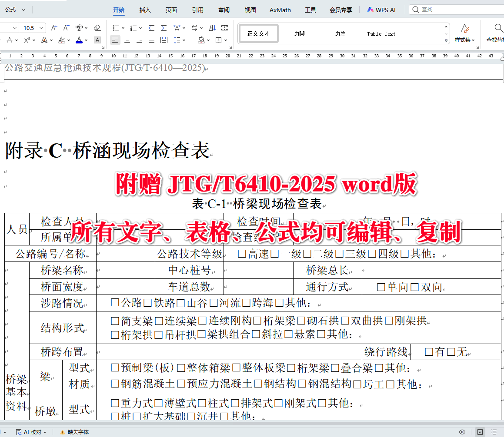Select the Increase Font Size icon

[x=53, y=27]
